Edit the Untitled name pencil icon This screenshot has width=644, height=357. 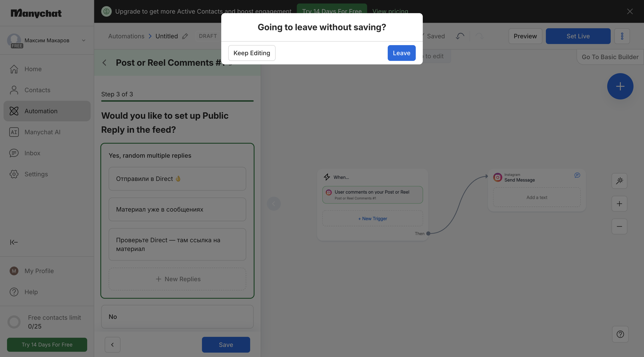tap(185, 36)
